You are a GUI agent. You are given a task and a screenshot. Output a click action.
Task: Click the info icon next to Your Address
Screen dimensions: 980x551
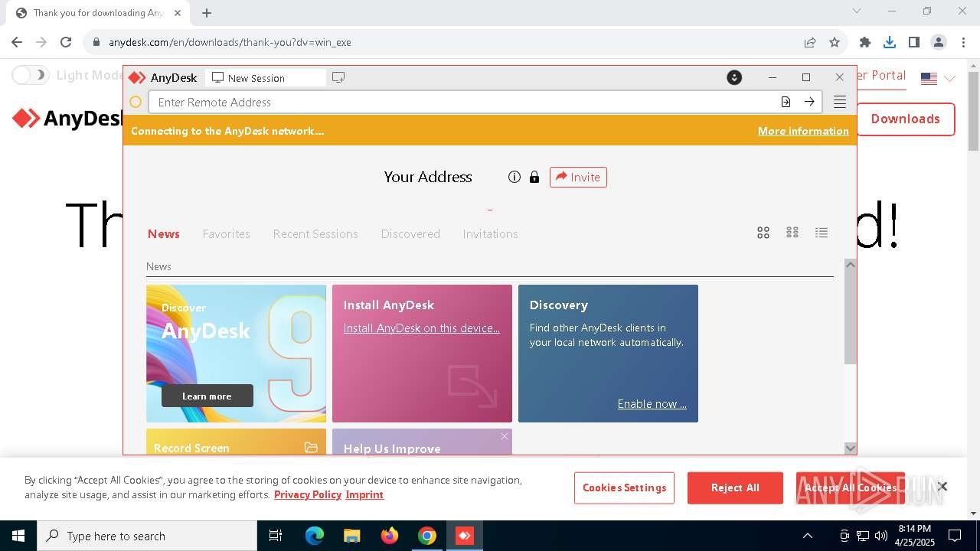coord(514,177)
